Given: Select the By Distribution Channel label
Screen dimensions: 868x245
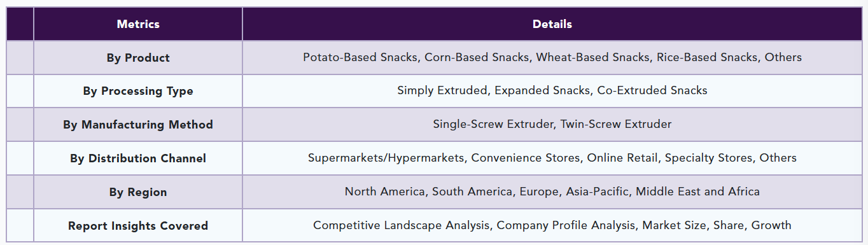Looking at the screenshot, I should 138,158.
